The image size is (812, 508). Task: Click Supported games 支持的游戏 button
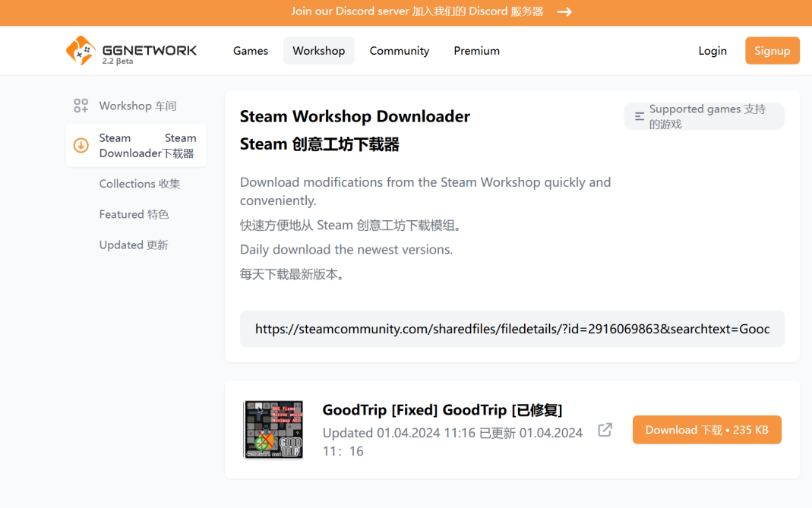click(x=704, y=116)
